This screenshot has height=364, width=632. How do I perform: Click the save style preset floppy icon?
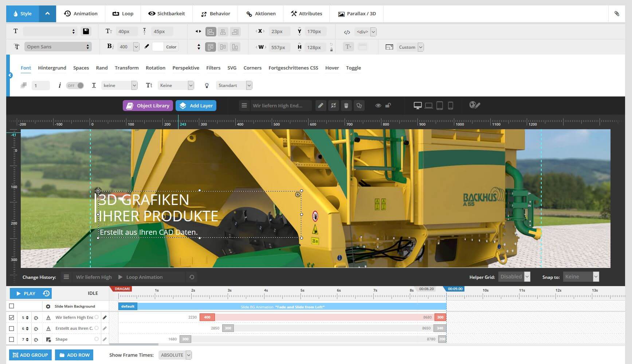click(86, 31)
